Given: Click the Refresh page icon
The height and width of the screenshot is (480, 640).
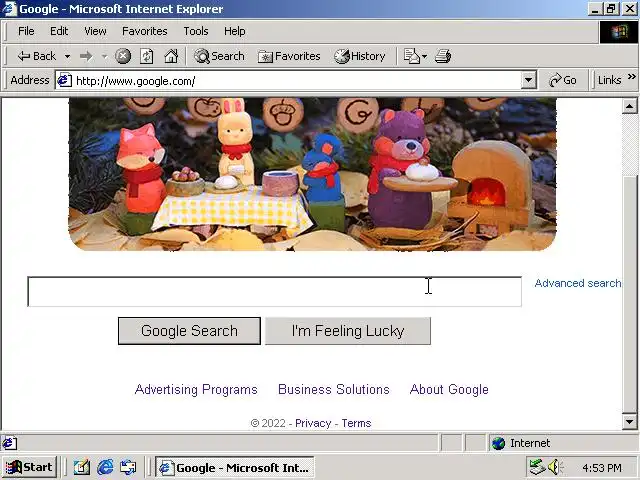Looking at the screenshot, I should (147, 56).
